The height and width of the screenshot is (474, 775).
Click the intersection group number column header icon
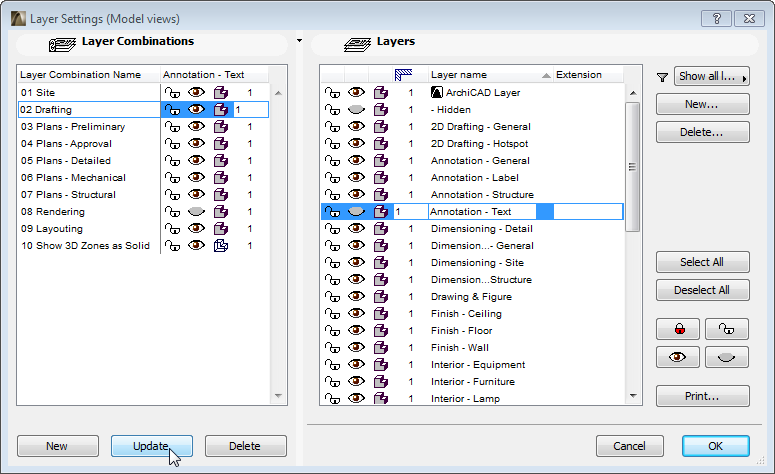point(403,75)
